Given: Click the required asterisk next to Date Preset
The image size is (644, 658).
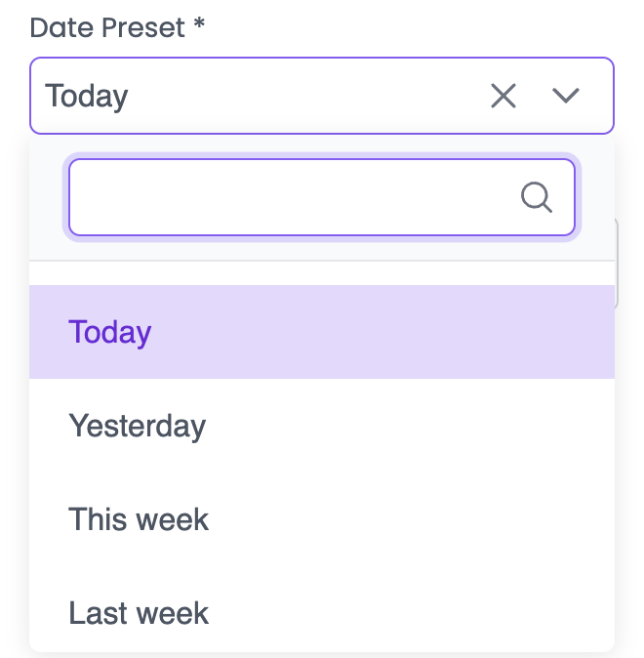Looking at the screenshot, I should [199, 25].
